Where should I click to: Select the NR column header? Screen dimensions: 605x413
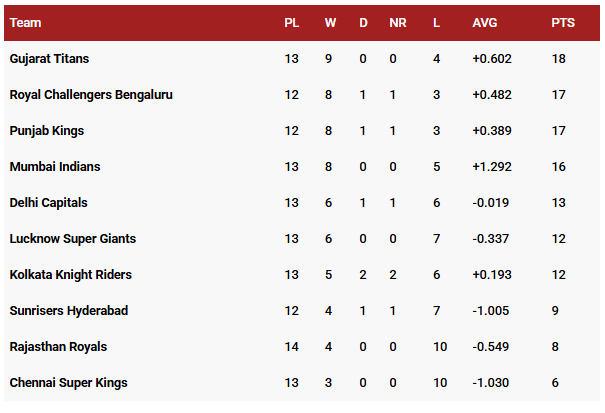point(397,22)
